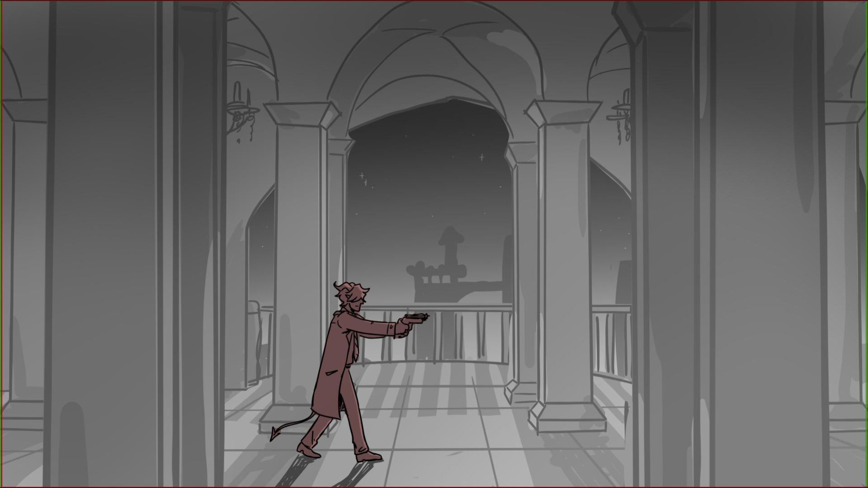Screen dimensions: 868x488
Task: Click the left wall candle sconce
Action: (241, 111)
